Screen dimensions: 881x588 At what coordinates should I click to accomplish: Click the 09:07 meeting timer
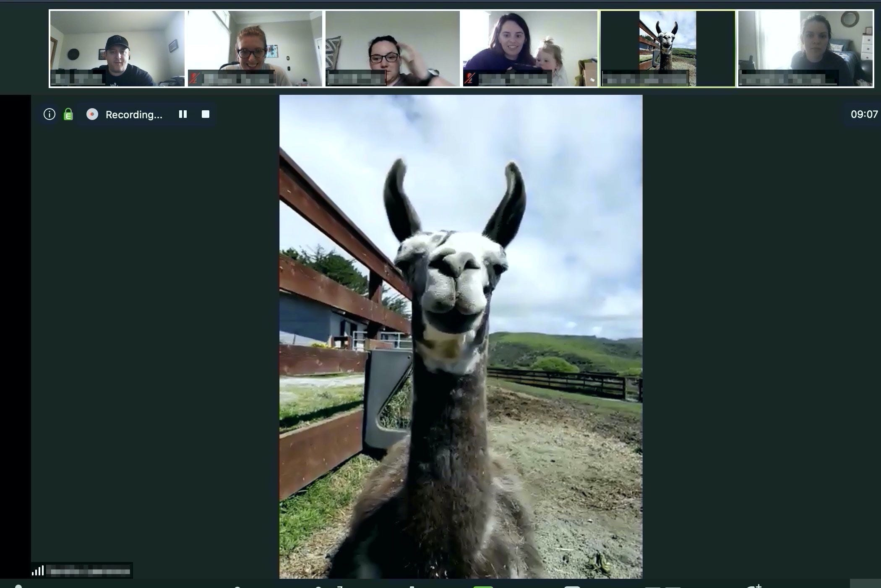[864, 114]
